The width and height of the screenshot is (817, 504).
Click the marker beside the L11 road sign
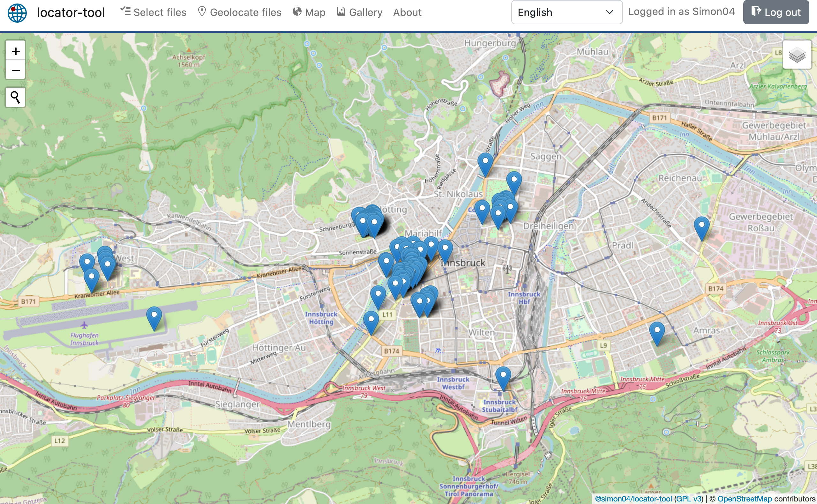(371, 323)
